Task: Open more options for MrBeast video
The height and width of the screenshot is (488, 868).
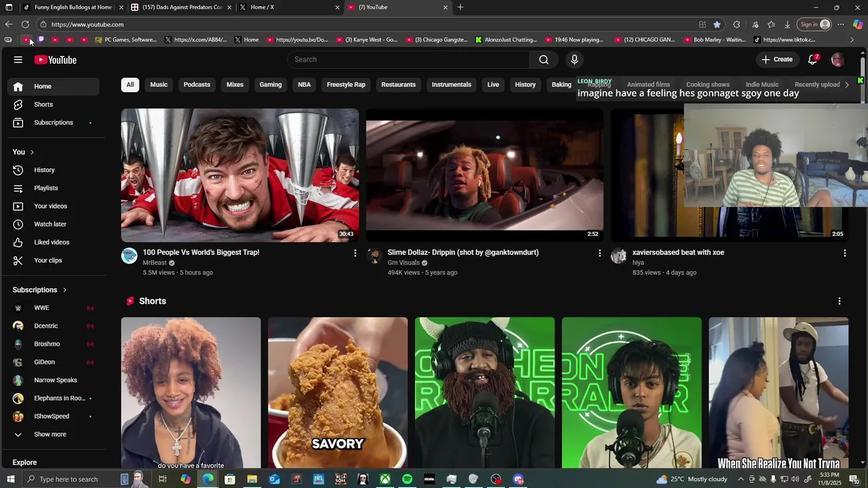Action: (x=355, y=253)
